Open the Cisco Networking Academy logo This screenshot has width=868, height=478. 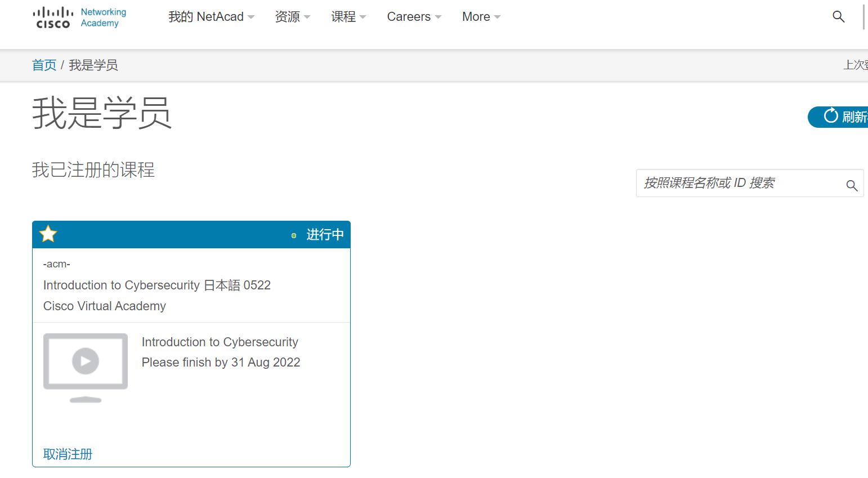(79, 17)
